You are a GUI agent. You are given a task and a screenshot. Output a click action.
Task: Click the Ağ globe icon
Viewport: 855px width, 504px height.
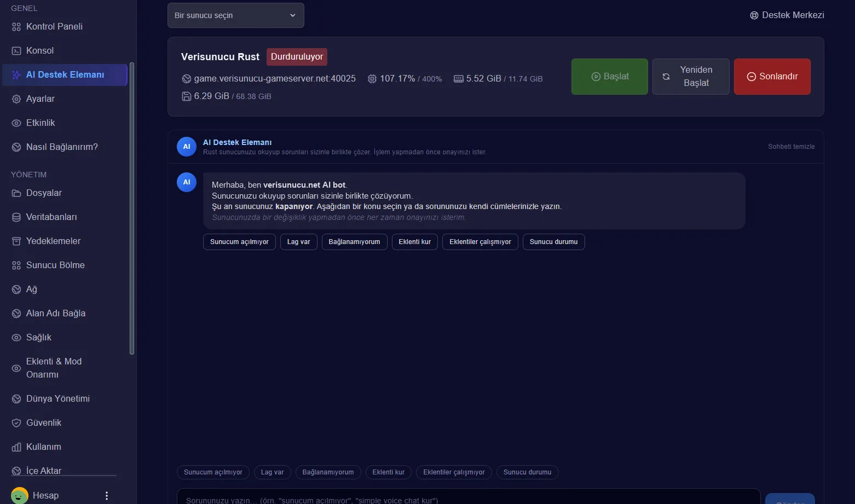tap(16, 289)
